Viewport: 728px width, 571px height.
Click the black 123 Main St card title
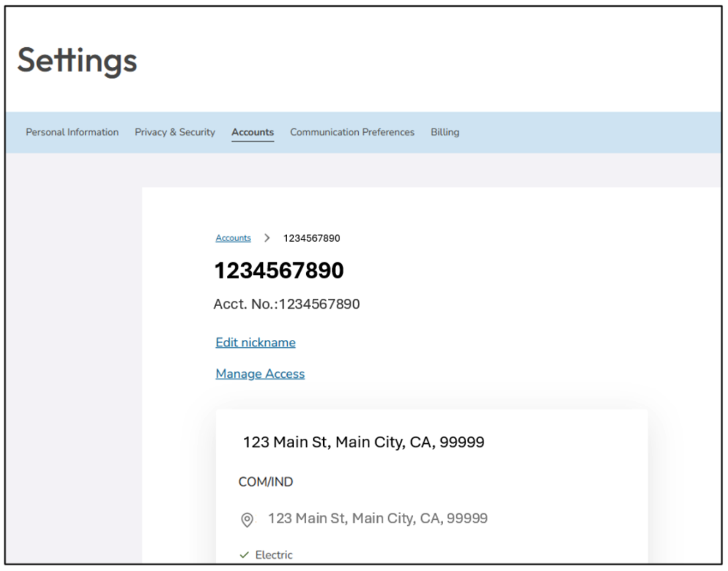(363, 442)
